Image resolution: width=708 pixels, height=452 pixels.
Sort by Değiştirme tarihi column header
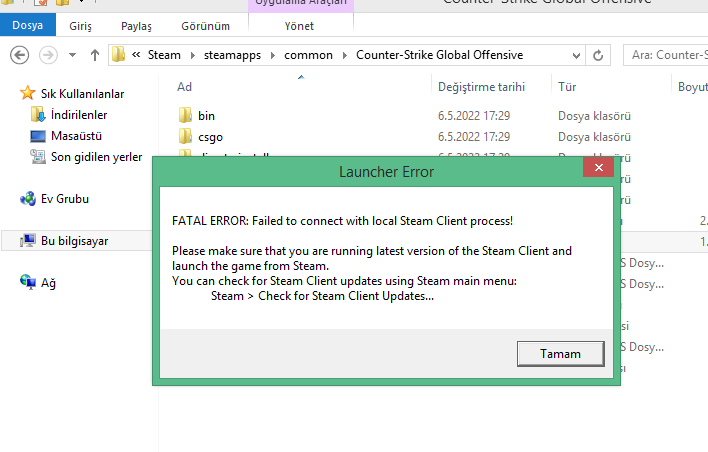point(481,87)
